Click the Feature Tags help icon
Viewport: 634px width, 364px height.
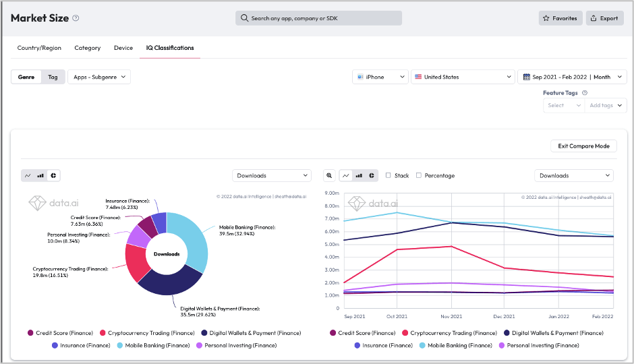(x=585, y=93)
